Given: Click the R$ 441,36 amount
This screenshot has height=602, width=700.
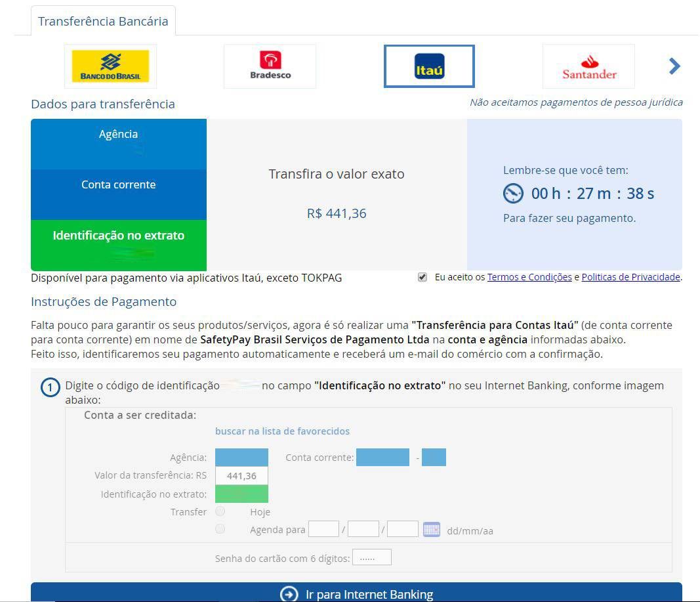Looking at the screenshot, I should click(x=337, y=213).
